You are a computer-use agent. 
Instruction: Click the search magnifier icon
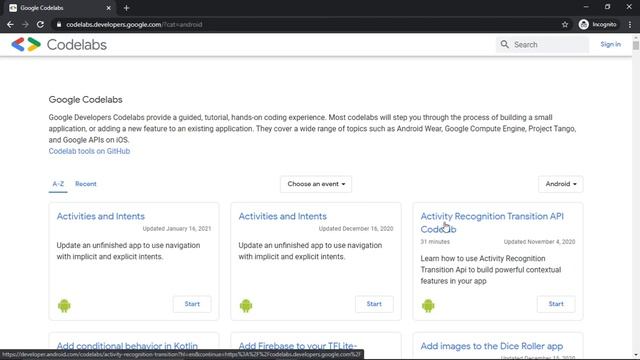(x=505, y=44)
